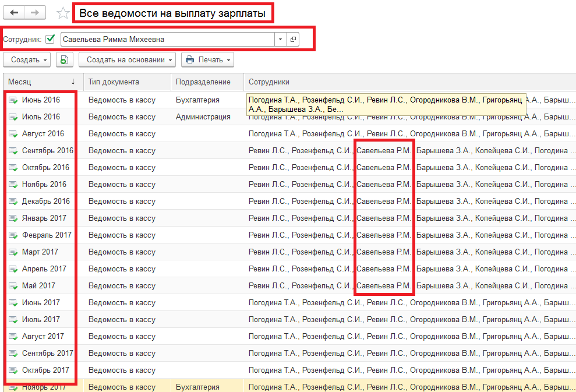Click document icon of Апрель 2017 row
Screen dimensions: 576x392
click(x=13, y=269)
